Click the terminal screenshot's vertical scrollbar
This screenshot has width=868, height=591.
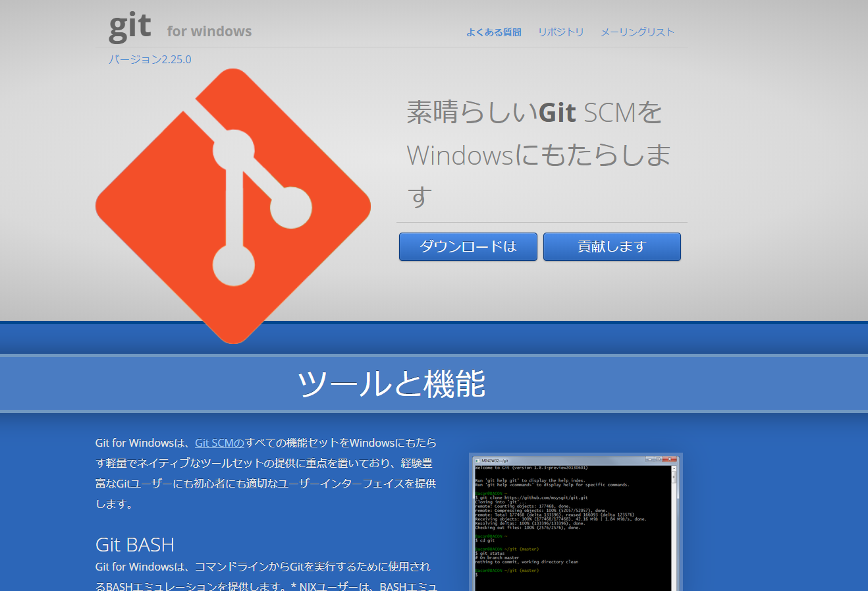pyautogui.click(x=674, y=527)
